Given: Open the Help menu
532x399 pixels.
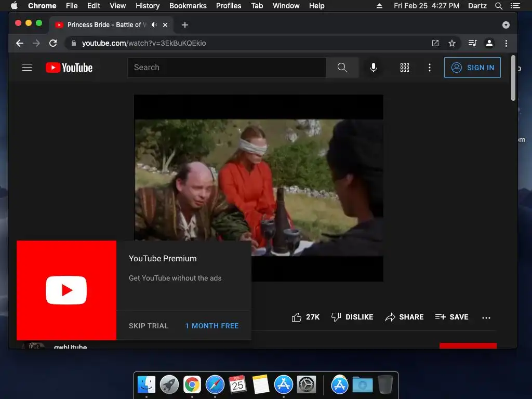Looking at the screenshot, I should [x=316, y=6].
